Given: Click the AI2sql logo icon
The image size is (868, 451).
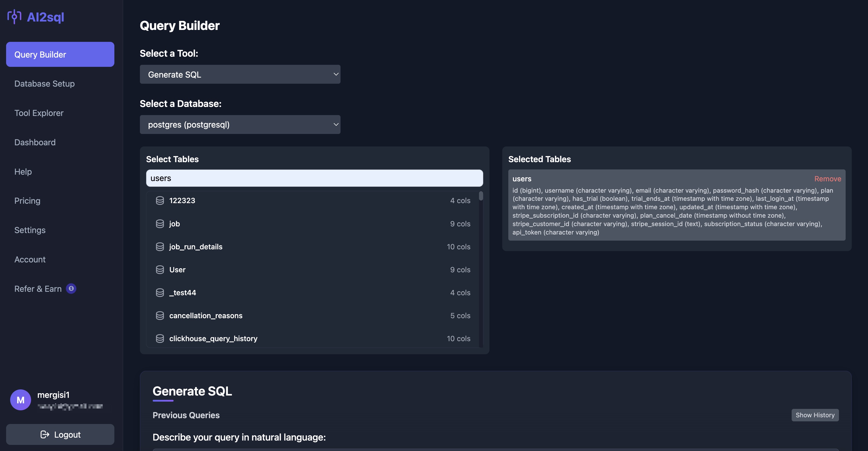Looking at the screenshot, I should click(14, 17).
